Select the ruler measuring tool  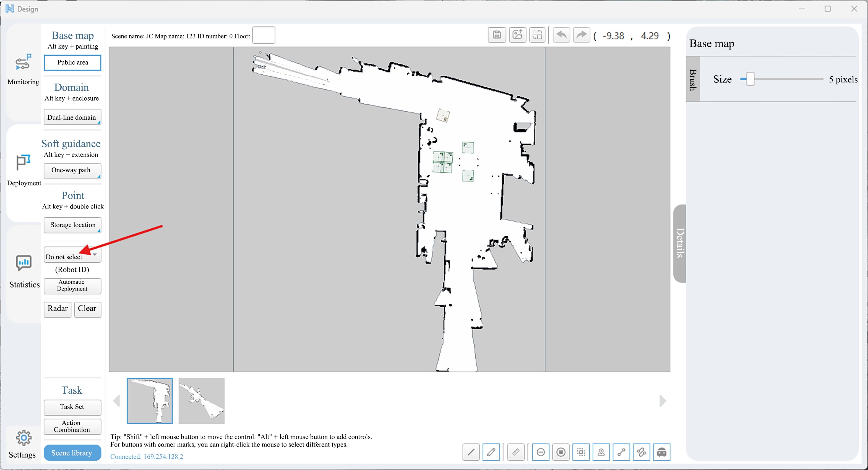point(515,452)
